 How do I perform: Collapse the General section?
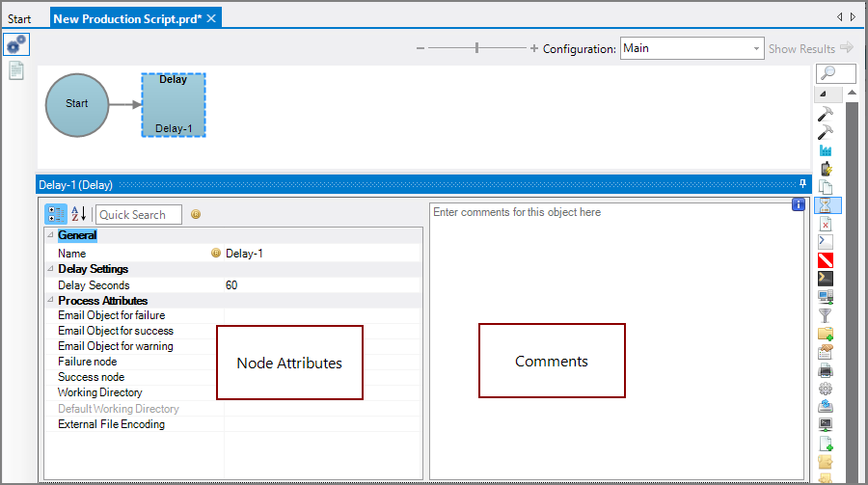coord(50,234)
